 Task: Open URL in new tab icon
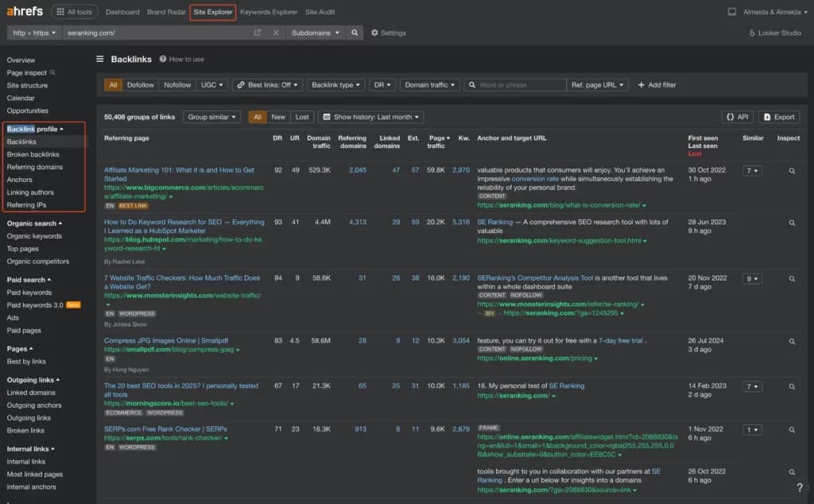pyautogui.click(x=258, y=33)
